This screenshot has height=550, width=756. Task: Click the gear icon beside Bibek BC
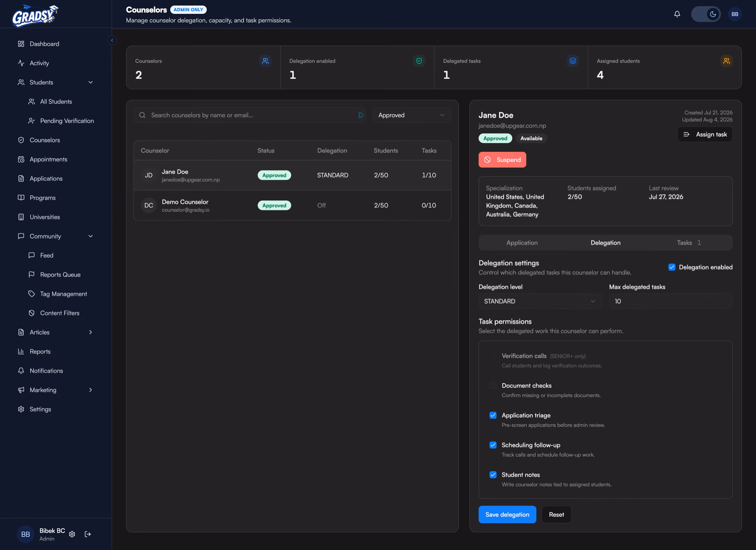(x=72, y=534)
